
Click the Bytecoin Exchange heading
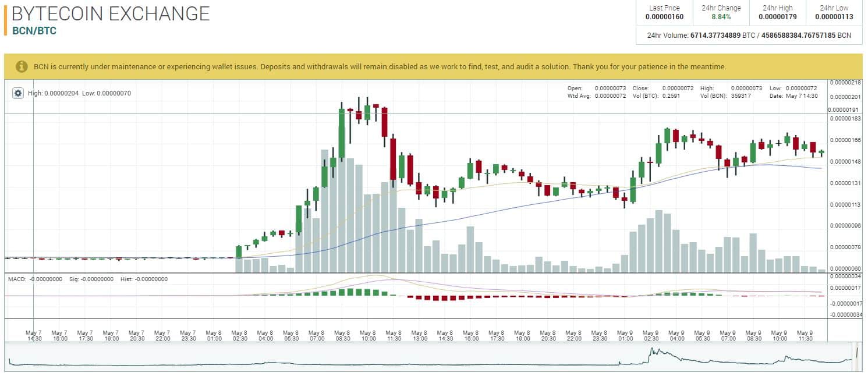(x=111, y=13)
